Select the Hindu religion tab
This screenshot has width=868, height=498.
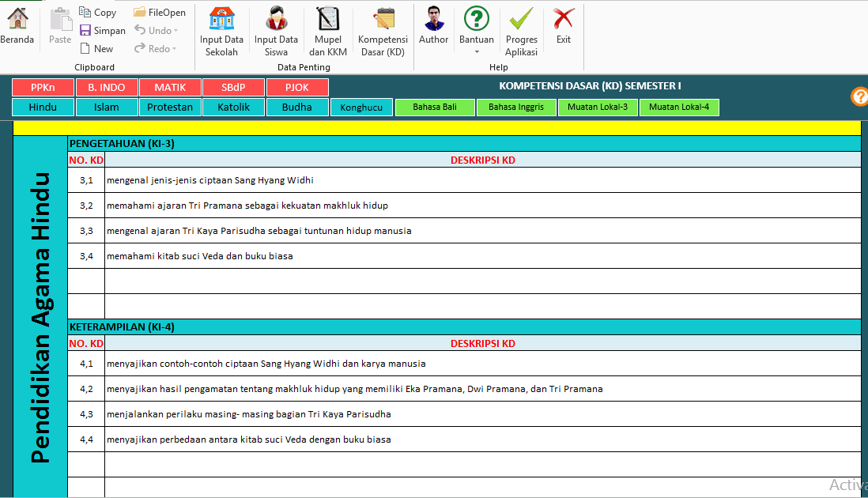pos(43,107)
